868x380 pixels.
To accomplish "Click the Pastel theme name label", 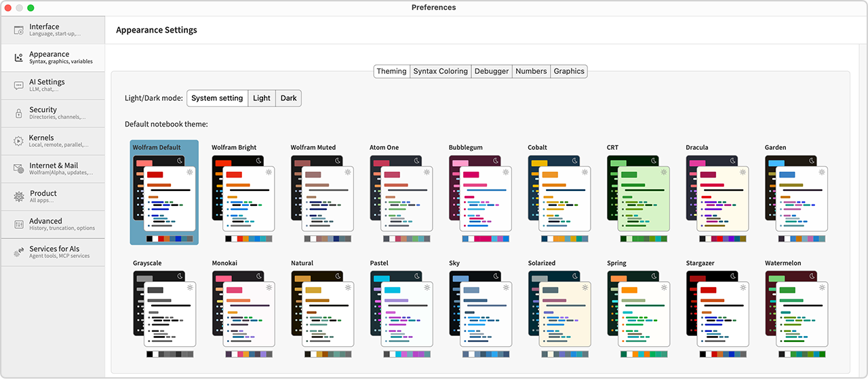I will 379,263.
